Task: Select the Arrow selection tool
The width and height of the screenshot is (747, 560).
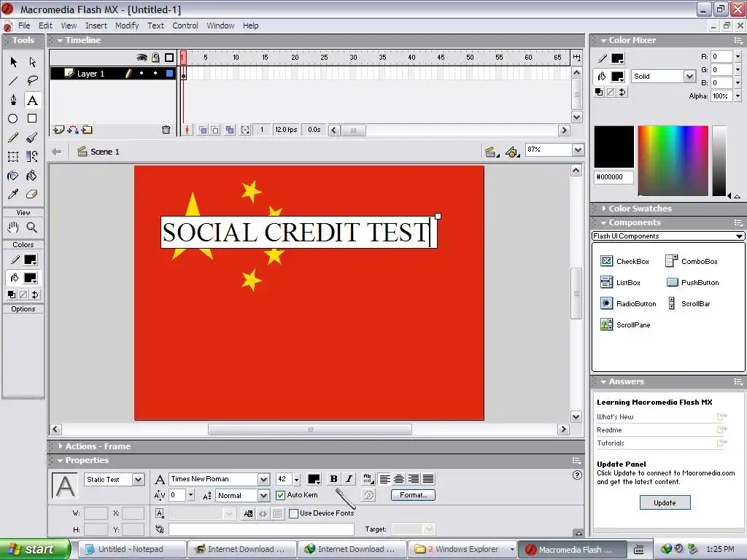Action: coord(13,62)
